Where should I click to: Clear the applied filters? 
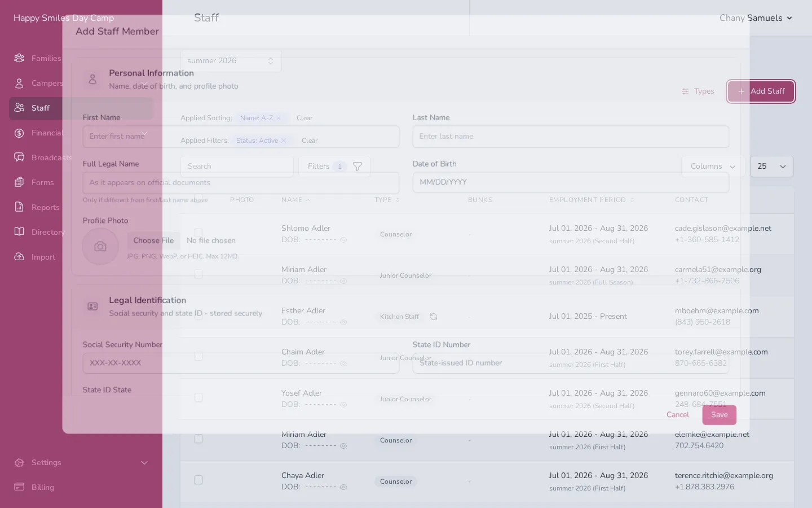click(310, 141)
